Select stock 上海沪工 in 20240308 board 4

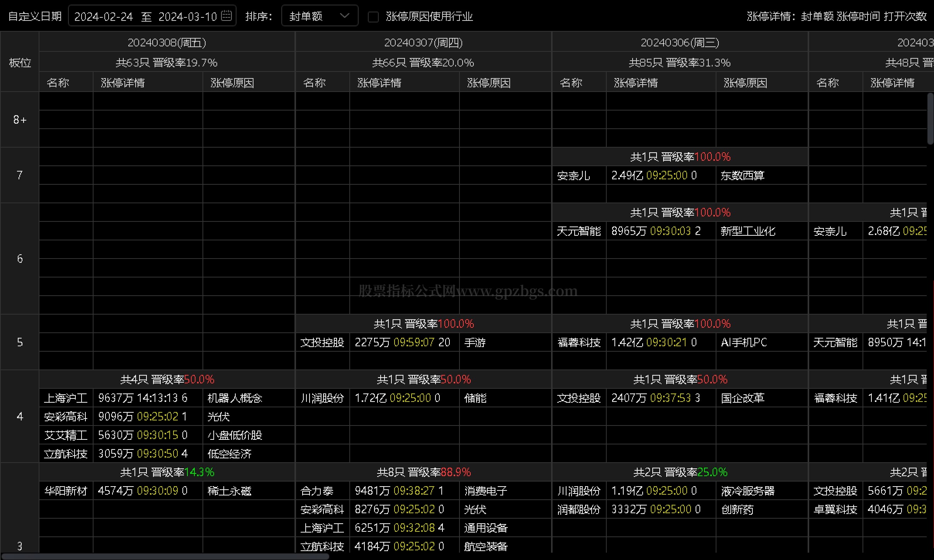[66, 398]
